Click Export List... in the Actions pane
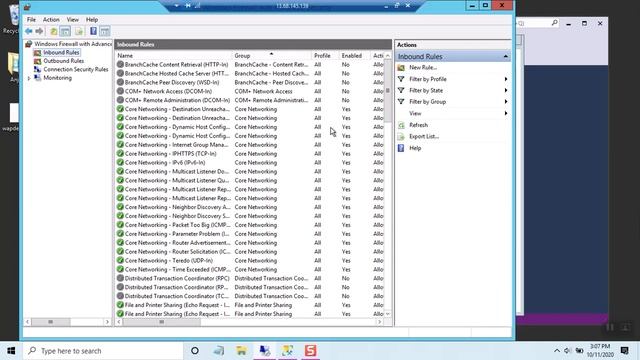The height and width of the screenshot is (360, 640). coord(424,136)
